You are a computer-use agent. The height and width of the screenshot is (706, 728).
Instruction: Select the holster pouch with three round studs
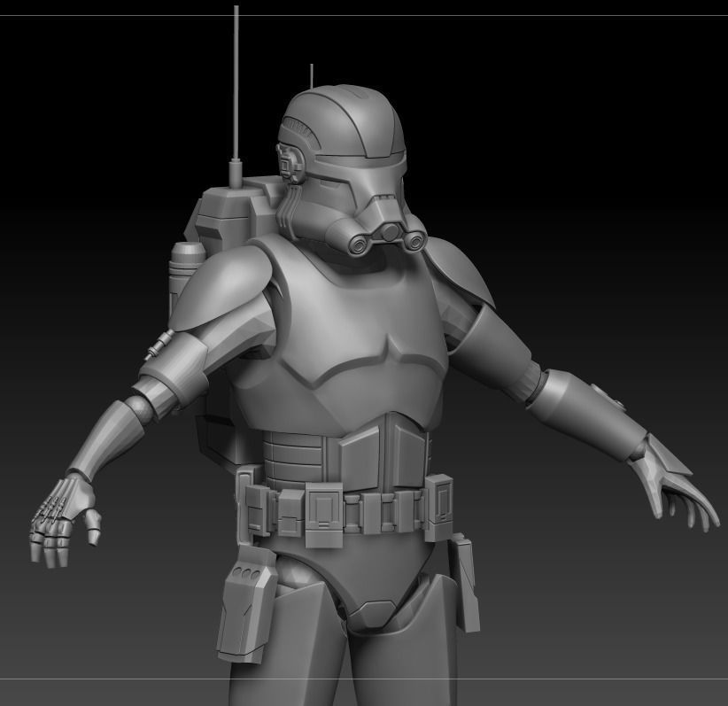point(246,604)
